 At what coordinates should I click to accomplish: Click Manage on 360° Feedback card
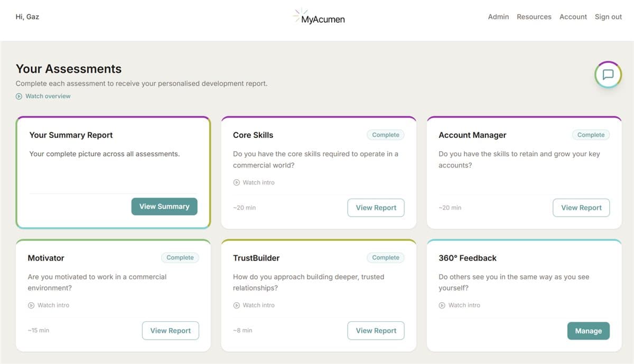point(588,331)
